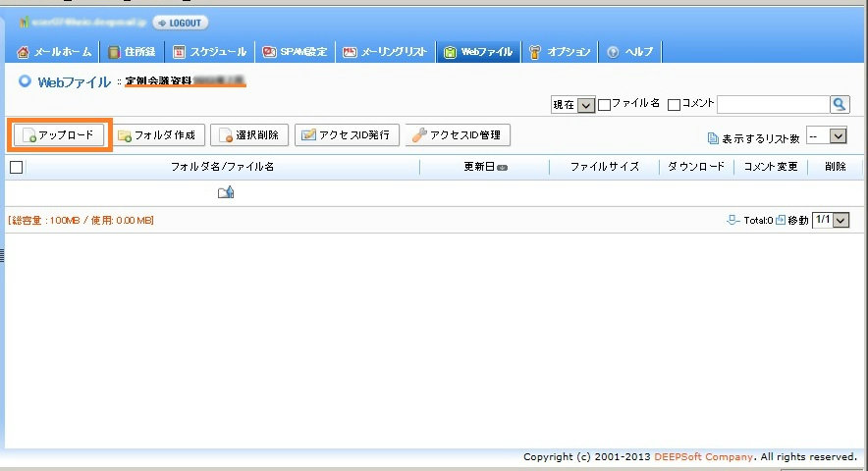
Task: Open the 1/1 page dropdown
Action: [831, 221]
